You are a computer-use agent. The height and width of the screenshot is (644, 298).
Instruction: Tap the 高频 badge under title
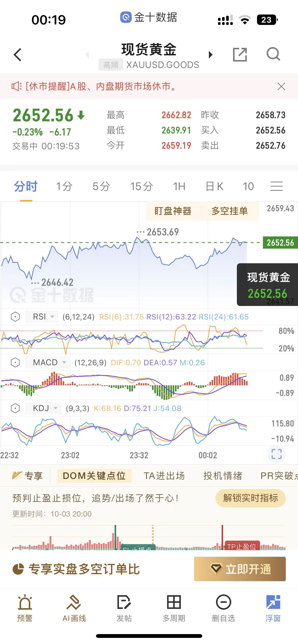[x=111, y=65]
